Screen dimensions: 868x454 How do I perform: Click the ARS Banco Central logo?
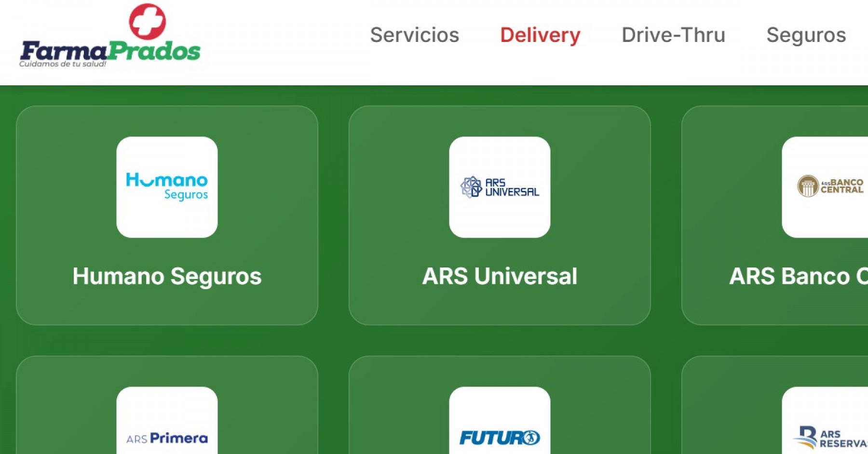(x=825, y=187)
